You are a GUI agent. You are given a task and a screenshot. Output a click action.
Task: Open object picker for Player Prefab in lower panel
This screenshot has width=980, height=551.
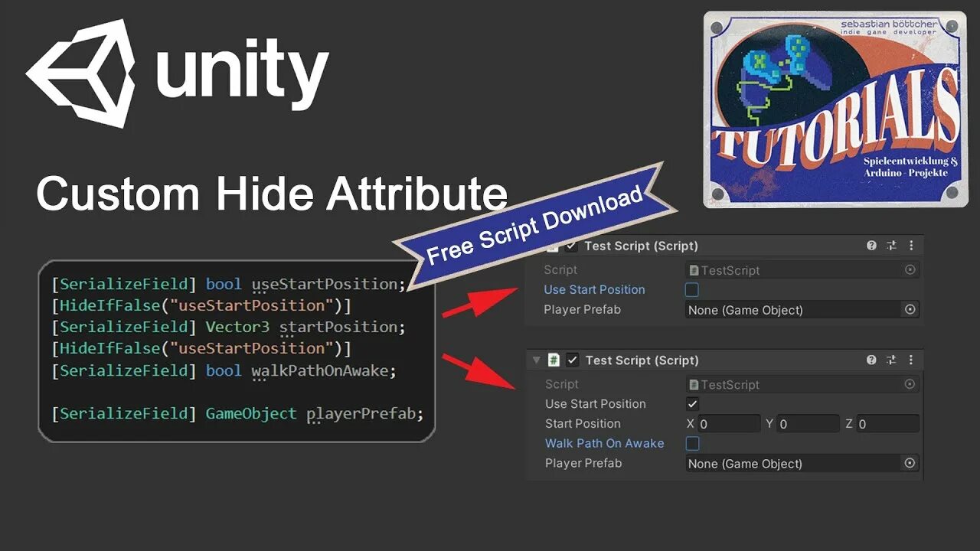click(910, 463)
